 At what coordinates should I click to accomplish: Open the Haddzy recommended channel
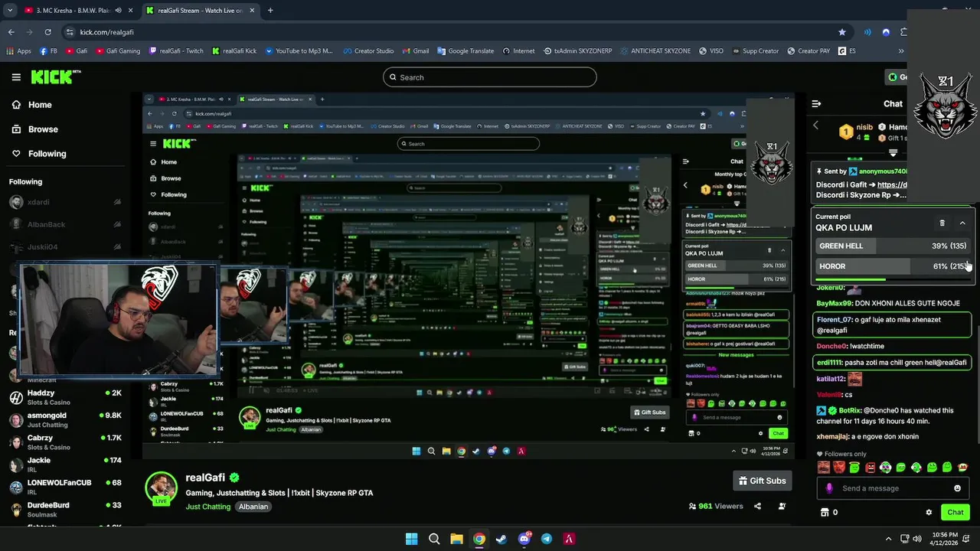(65, 397)
